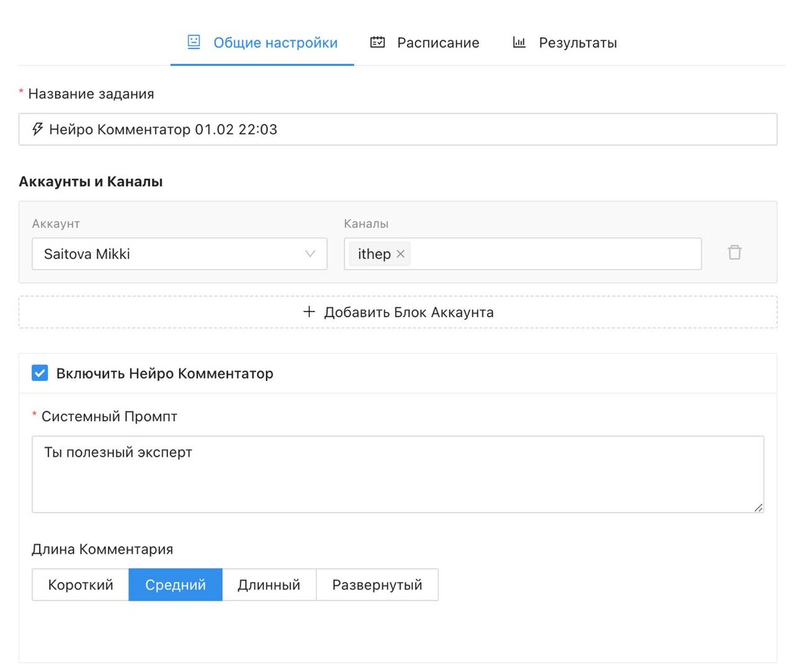Click the Длина Комментария label
Screen dimensions: 794x672
point(102,549)
